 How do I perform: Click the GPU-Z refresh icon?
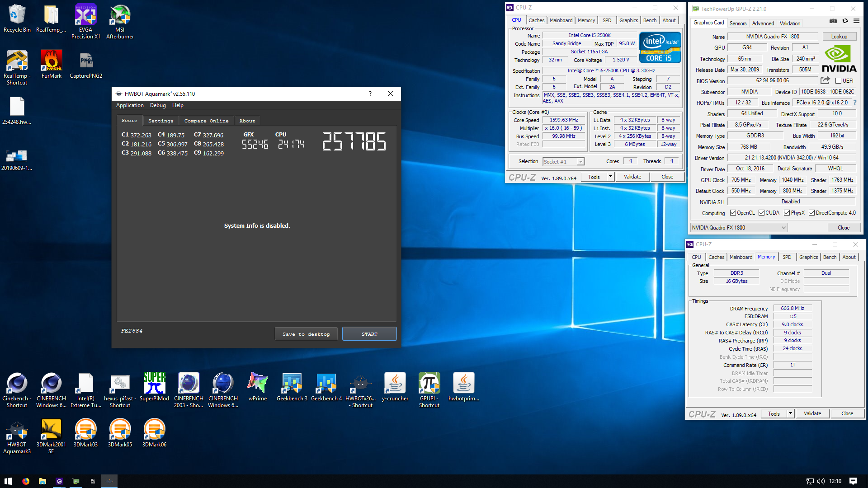click(x=844, y=21)
